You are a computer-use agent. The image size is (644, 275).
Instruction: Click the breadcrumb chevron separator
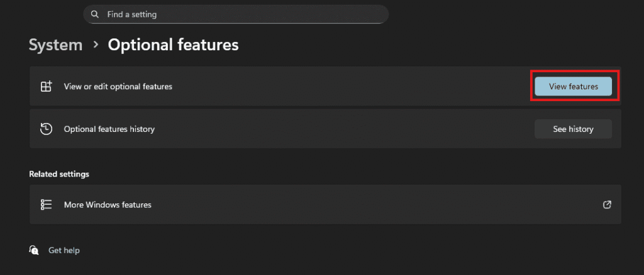(x=96, y=45)
